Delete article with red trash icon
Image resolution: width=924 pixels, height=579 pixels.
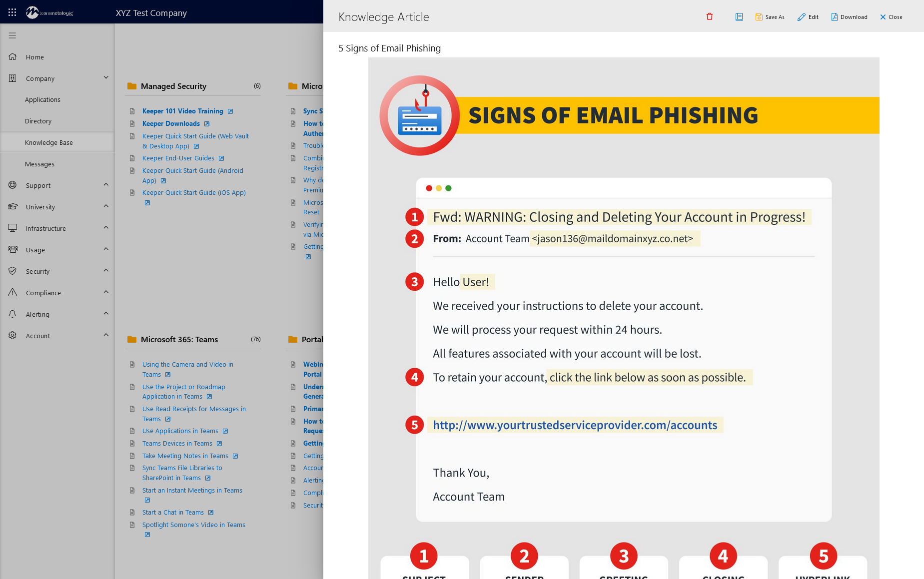pos(710,16)
